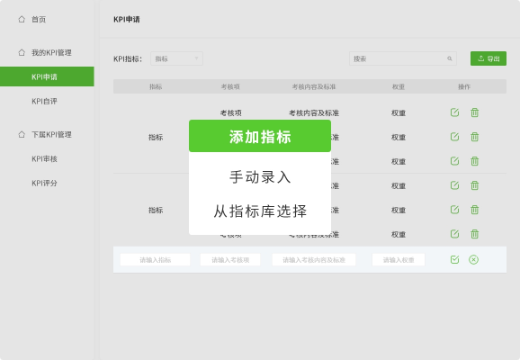Click the icon beside 我的KPI管理

click(22, 53)
